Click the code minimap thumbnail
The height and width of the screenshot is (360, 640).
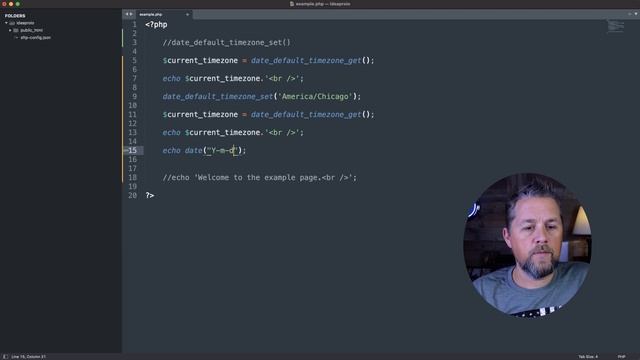pyautogui.click(x=616, y=26)
